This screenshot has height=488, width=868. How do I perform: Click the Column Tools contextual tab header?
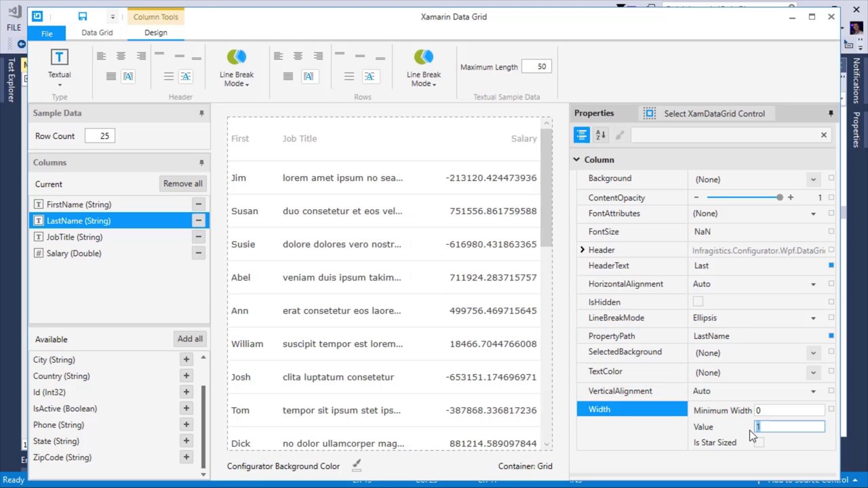[155, 17]
